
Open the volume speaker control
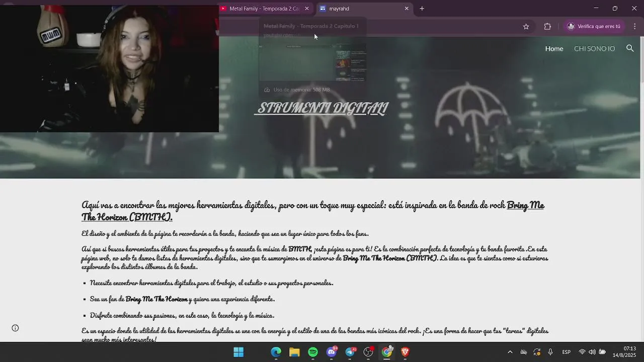point(592,352)
